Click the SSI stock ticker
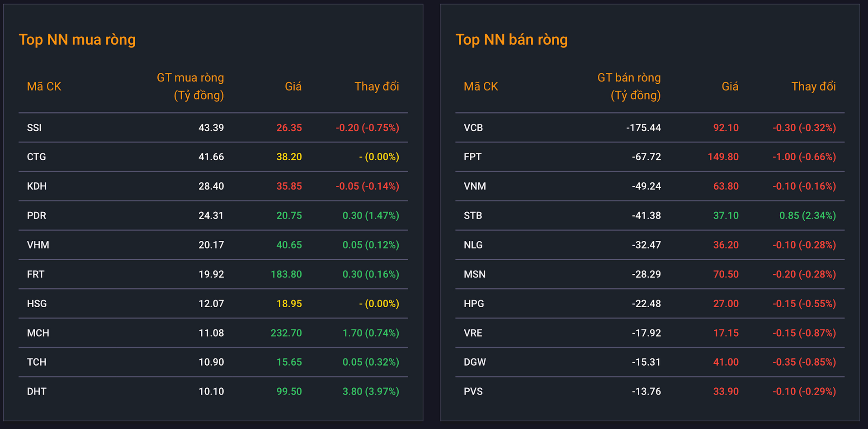This screenshot has height=429, width=868. pyautogui.click(x=34, y=128)
